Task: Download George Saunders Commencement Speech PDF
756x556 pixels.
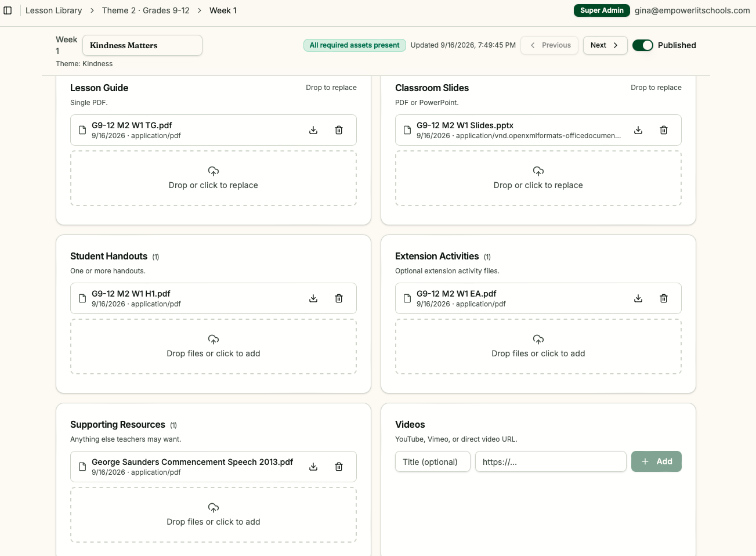Action: (313, 467)
